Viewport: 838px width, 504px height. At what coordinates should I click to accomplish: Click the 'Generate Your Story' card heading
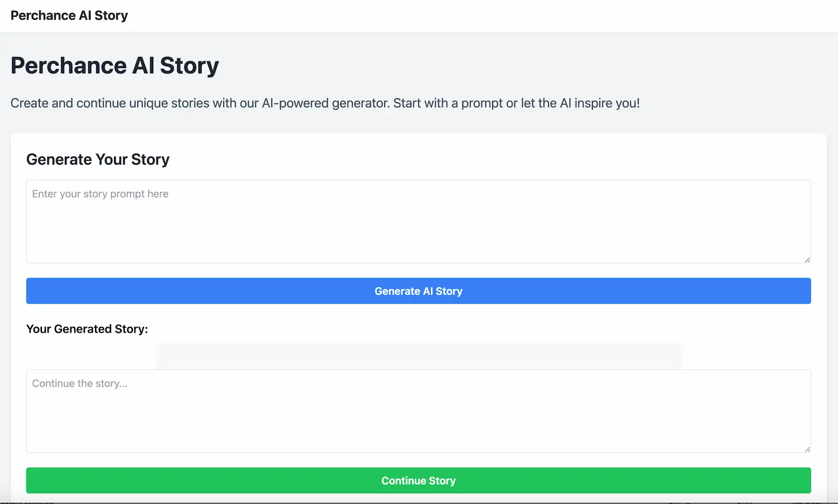[98, 159]
